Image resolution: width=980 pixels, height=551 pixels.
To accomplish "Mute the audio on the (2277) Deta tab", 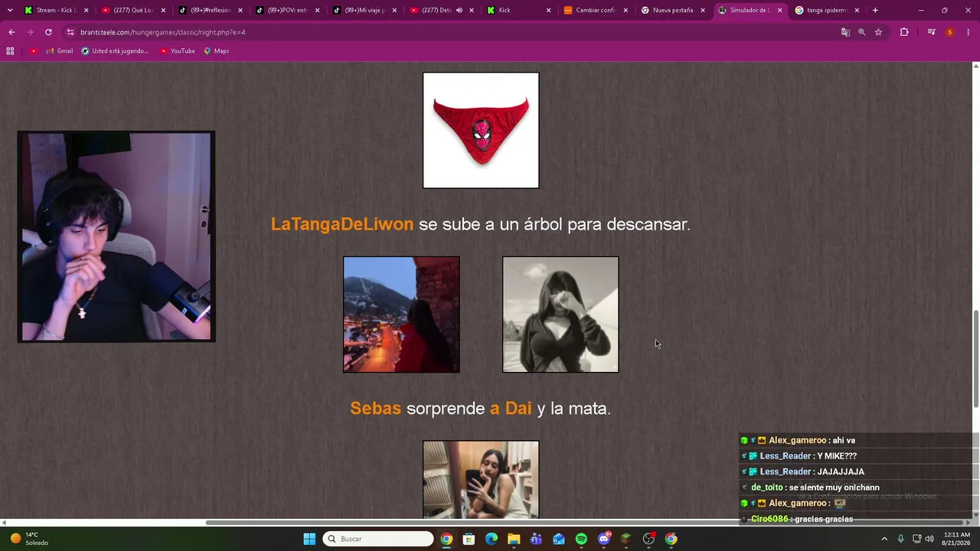I will coord(459,11).
